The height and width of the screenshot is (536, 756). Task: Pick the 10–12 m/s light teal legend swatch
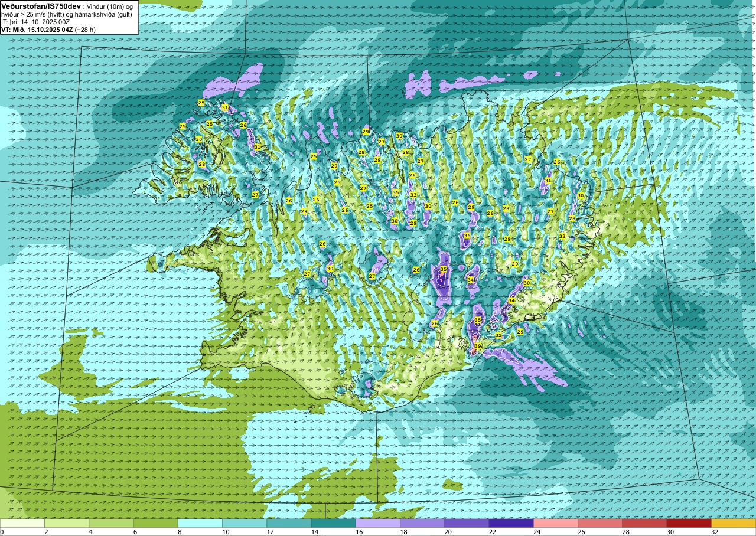(x=245, y=523)
